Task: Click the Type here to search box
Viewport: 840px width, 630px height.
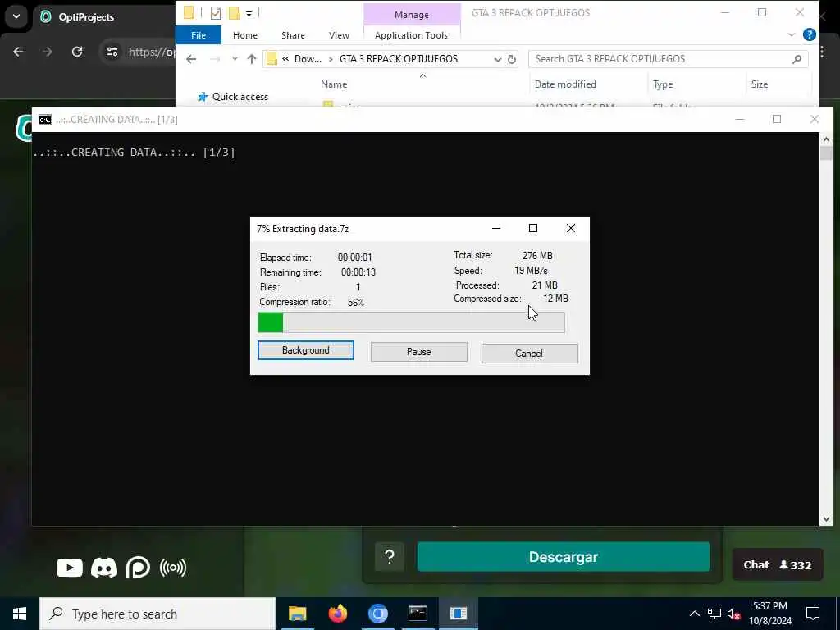Action: pyautogui.click(x=157, y=614)
